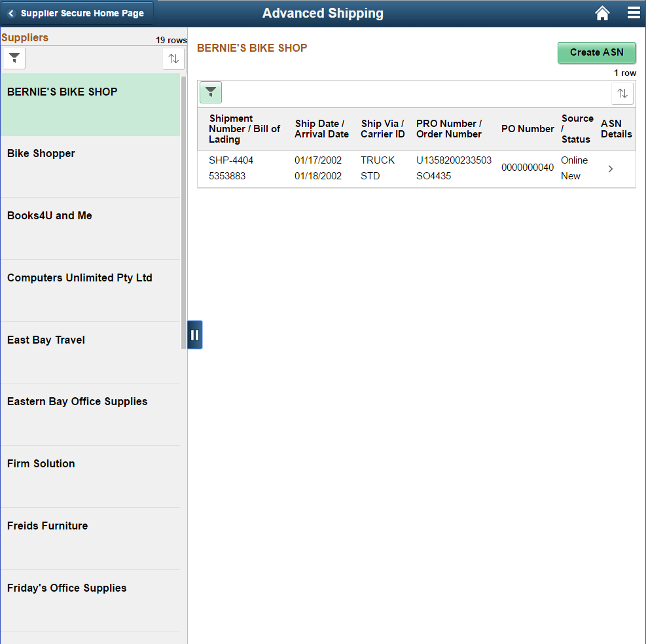Click the Create ASN button
The width and height of the screenshot is (646, 644).
(596, 52)
